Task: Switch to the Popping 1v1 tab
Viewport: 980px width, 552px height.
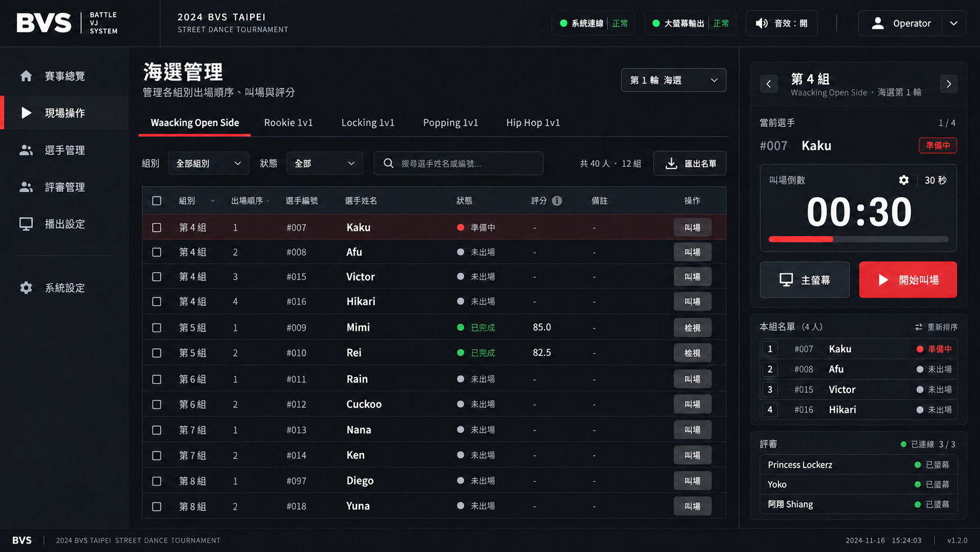Action: tap(450, 123)
